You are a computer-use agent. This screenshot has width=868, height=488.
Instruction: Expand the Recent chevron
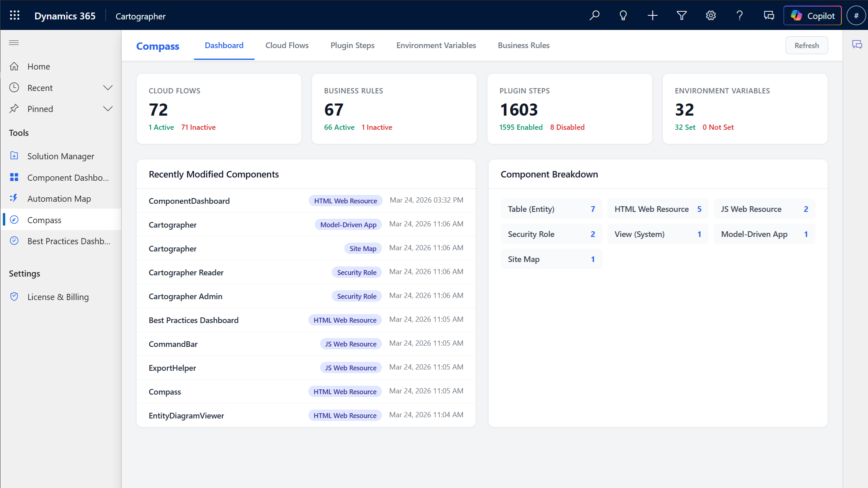[108, 88]
